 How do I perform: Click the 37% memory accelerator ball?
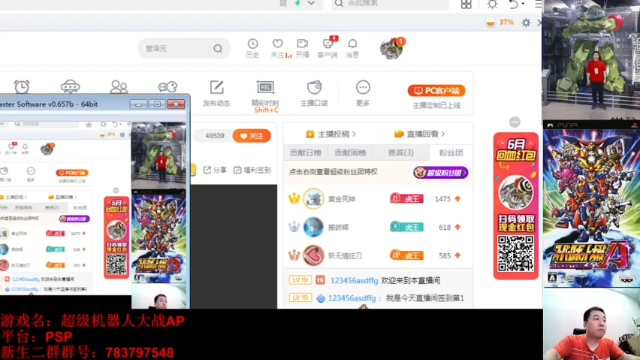[490, 22]
